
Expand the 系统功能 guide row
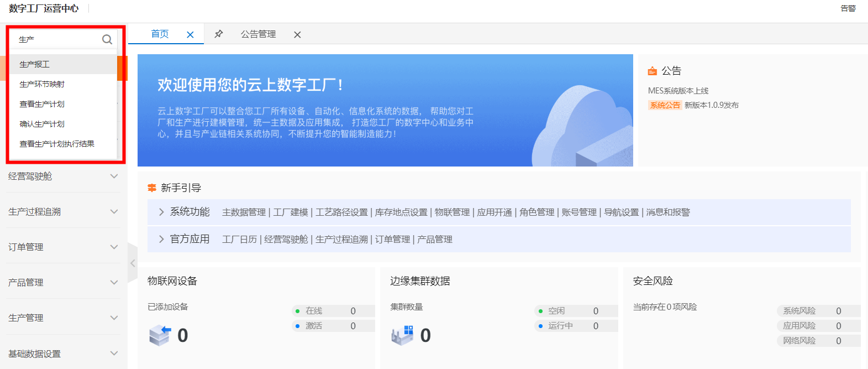(161, 212)
